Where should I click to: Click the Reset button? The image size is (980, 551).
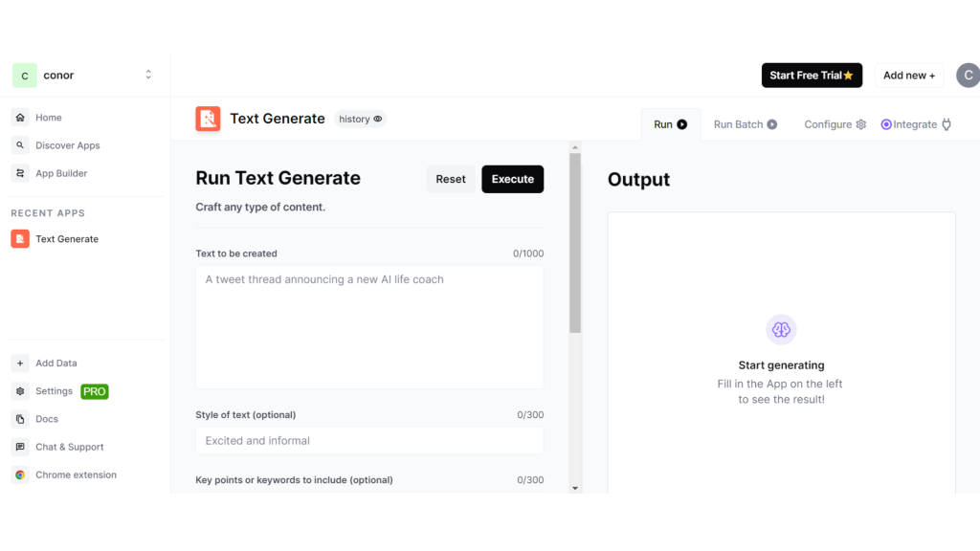coord(451,179)
